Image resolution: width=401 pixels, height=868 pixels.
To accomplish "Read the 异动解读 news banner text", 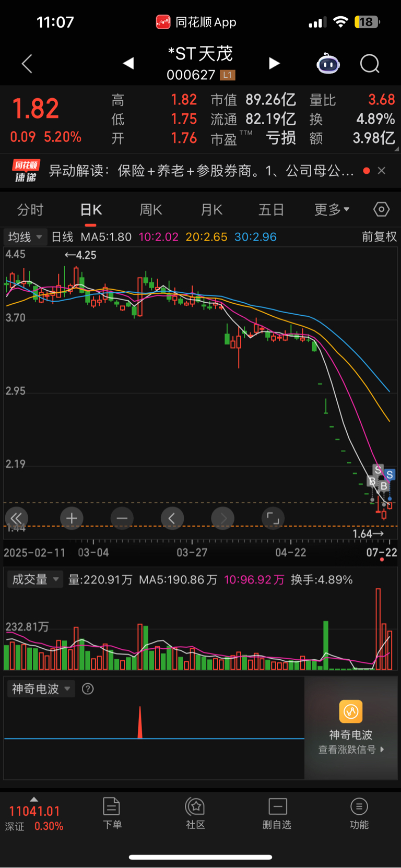I will 201,171.
